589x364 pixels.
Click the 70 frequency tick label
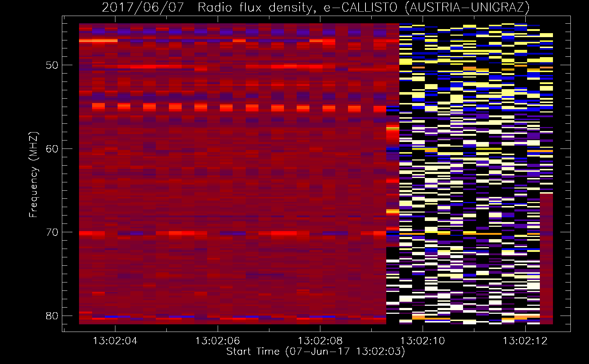52,232
